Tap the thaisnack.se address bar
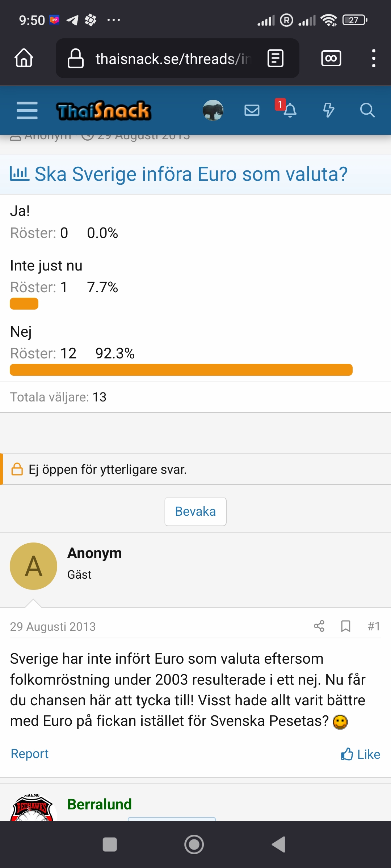The image size is (391, 868). pos(170,59)
